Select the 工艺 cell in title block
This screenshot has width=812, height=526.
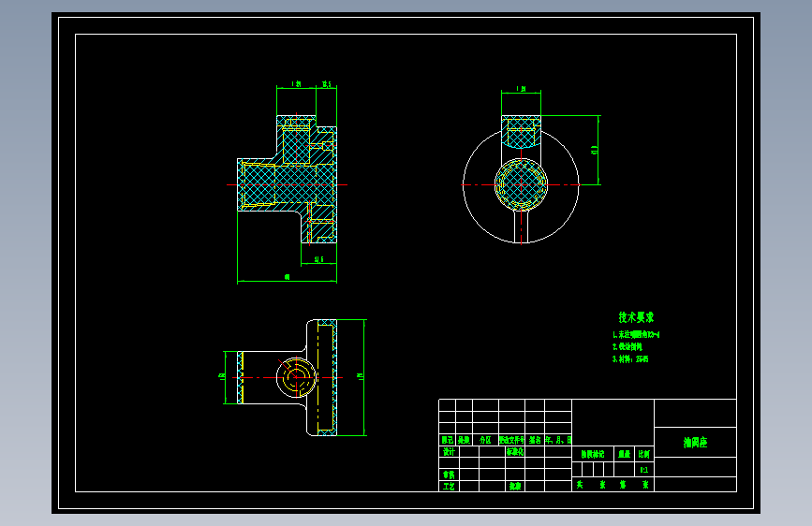449,486
